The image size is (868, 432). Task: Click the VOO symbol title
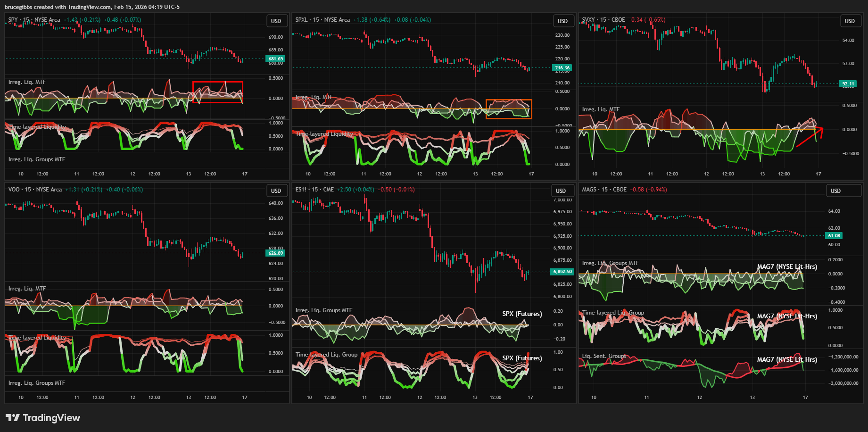click(14, 190)
